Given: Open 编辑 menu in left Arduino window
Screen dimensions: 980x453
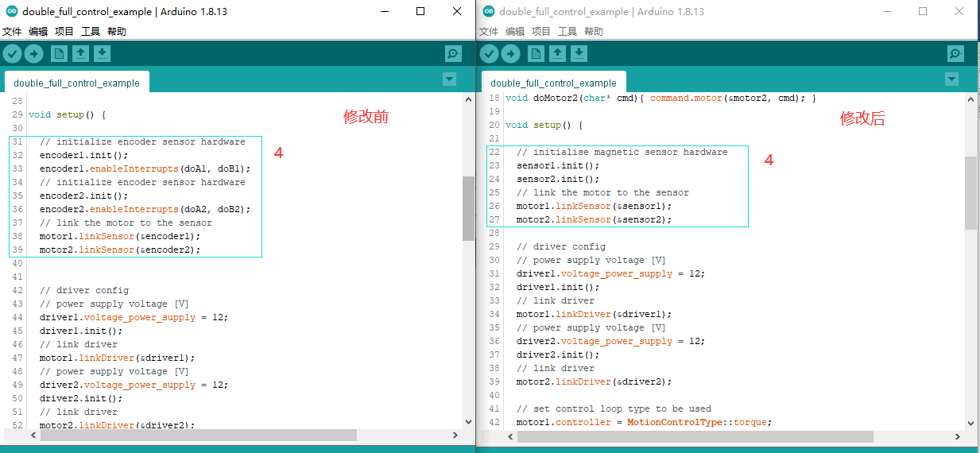Looking at the screenshot, I should click(x=37, y=32).
